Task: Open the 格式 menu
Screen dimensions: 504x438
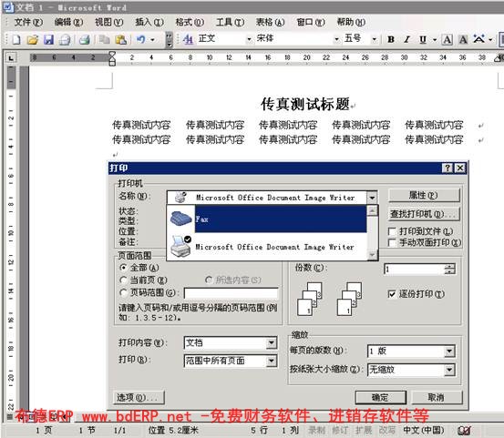Action: 190,22
